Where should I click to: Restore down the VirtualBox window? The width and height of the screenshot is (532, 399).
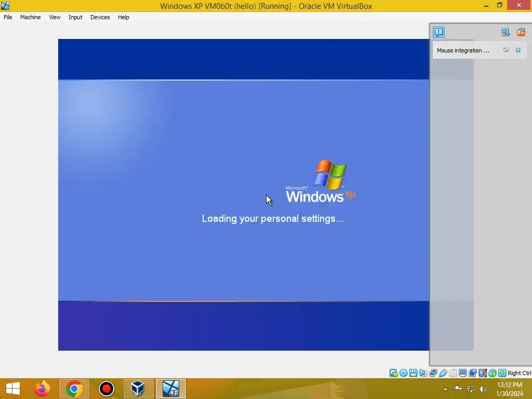(x=500, y=5)
